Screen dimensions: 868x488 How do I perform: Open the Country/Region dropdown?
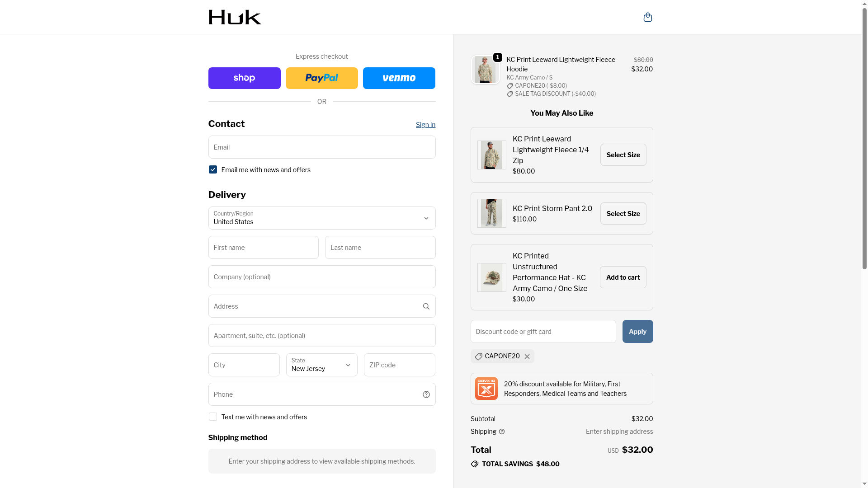tap(322, 218)
